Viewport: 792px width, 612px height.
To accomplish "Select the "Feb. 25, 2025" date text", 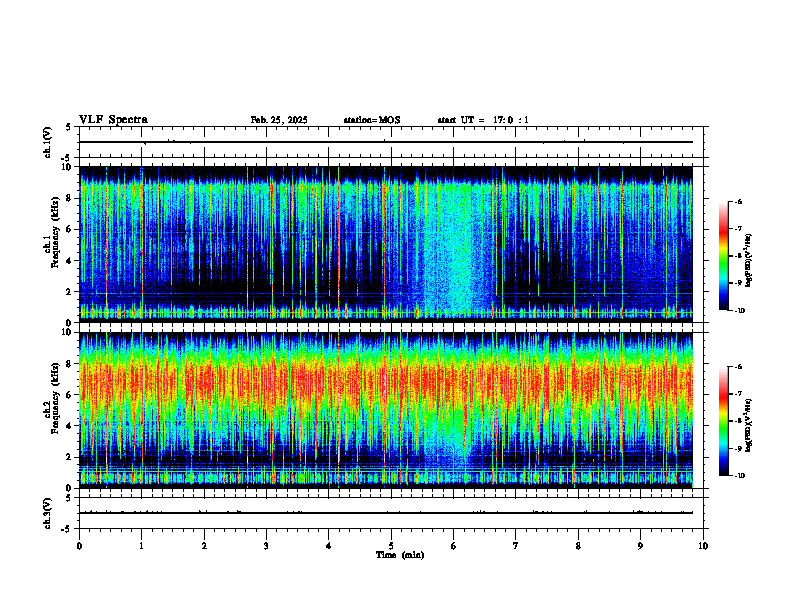I will point(279,120).
